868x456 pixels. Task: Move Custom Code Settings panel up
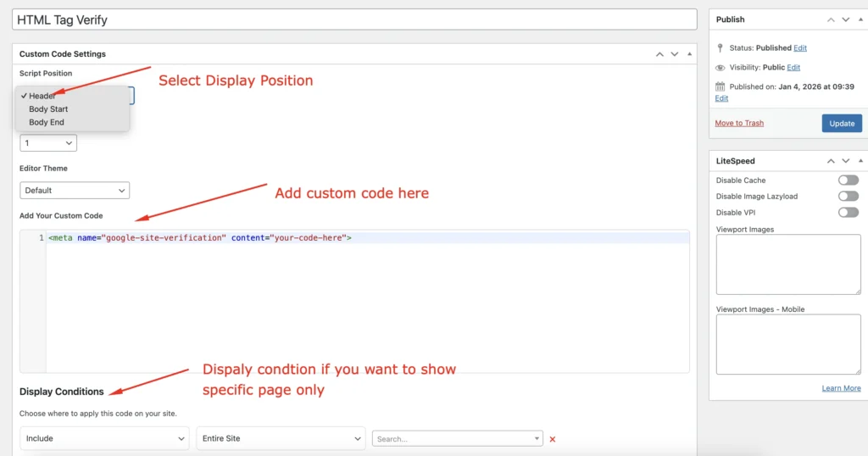coord(659,54)
